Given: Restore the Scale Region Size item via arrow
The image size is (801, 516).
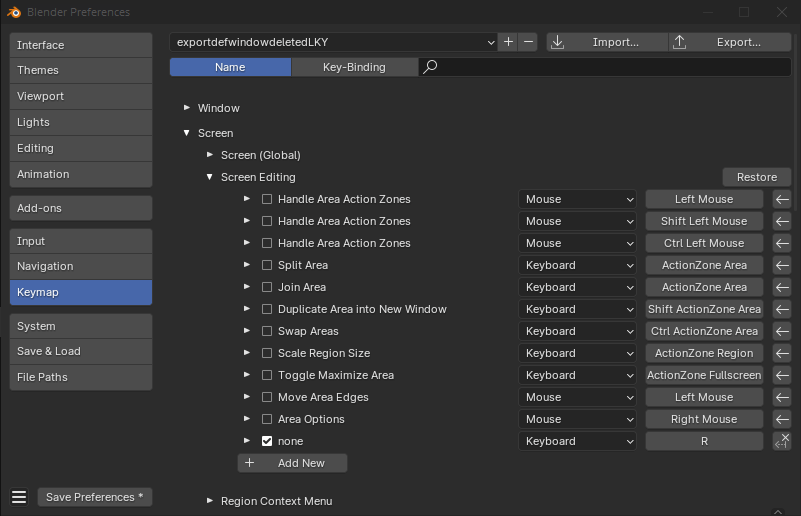Looking at the screenshot, I should 782,353.
